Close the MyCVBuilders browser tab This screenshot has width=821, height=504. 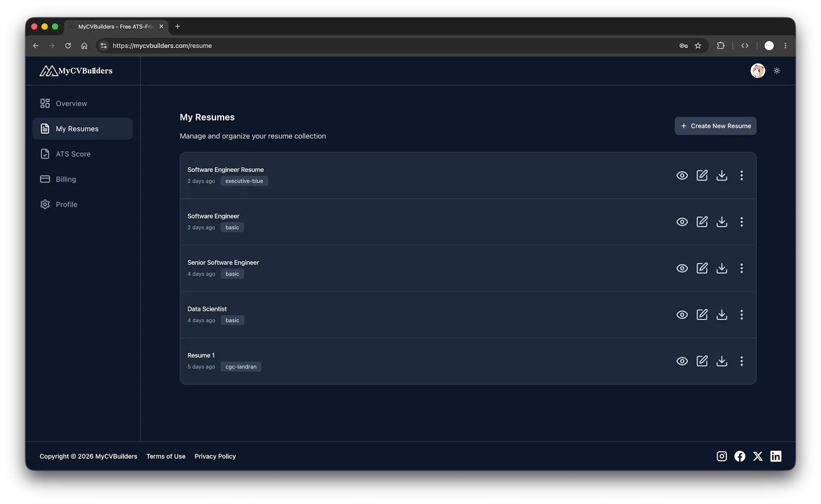point(161,27)
